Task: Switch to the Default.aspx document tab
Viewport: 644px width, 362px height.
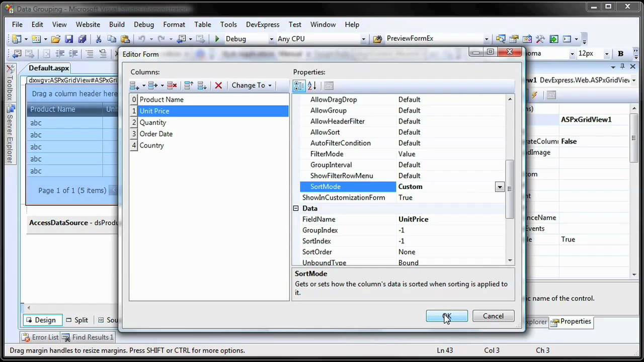Action: [x=49, y=68]
